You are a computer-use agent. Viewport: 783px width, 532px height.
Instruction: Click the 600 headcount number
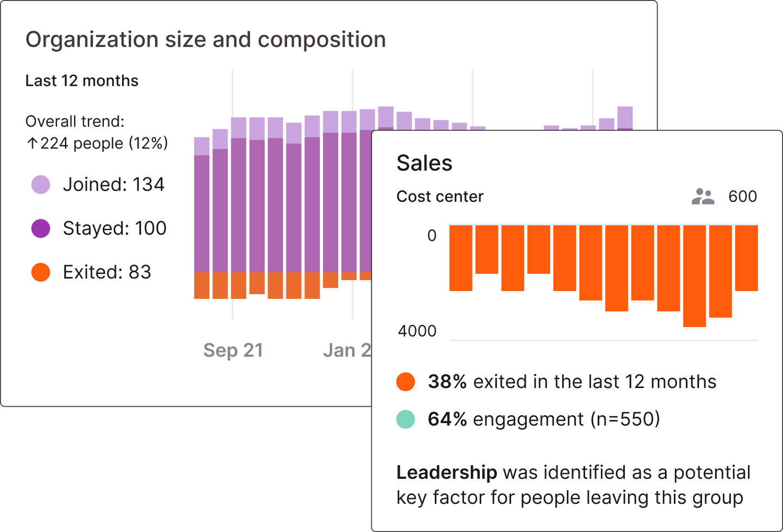[743, 196]
